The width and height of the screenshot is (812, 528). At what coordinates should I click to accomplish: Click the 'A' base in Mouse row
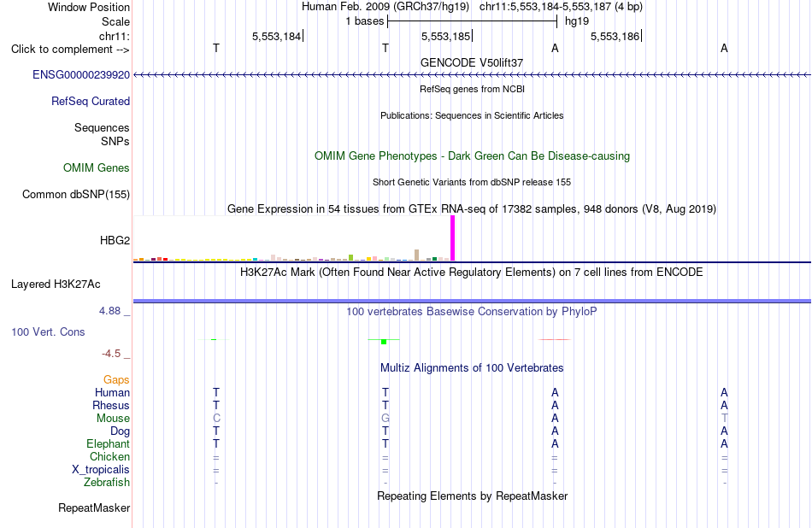[555, 419]
